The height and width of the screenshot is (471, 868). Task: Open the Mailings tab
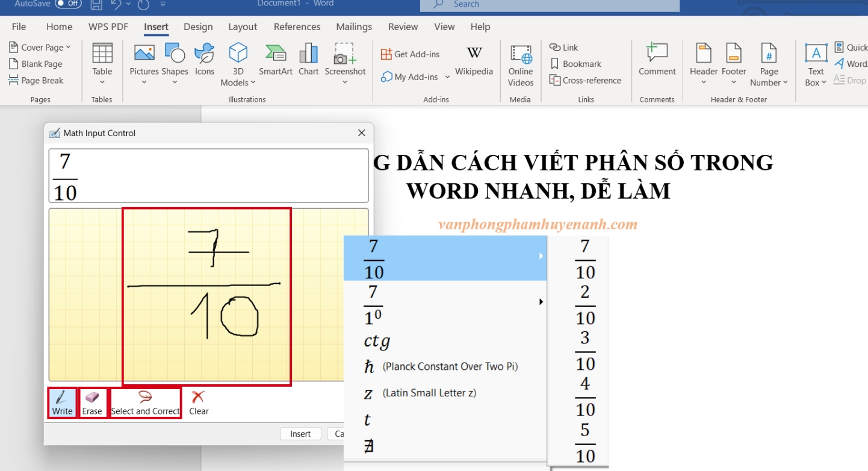tap(354, 27)
